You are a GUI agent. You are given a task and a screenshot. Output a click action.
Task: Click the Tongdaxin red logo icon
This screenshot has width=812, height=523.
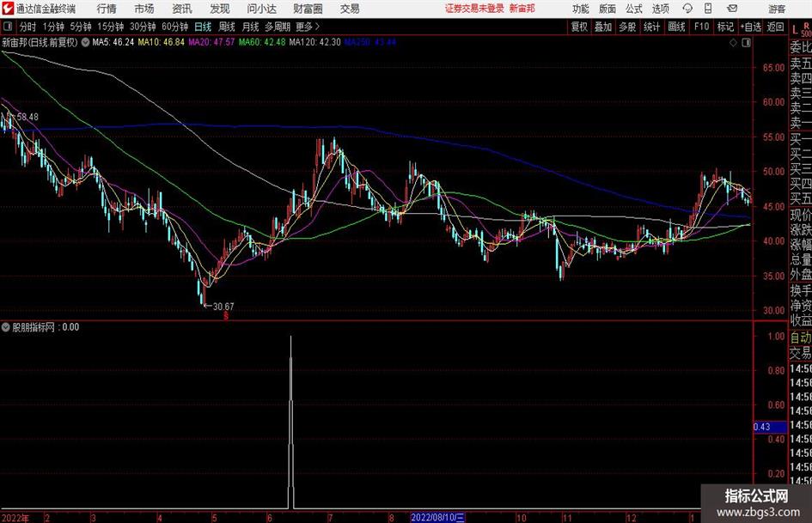[x=7, y=9]
